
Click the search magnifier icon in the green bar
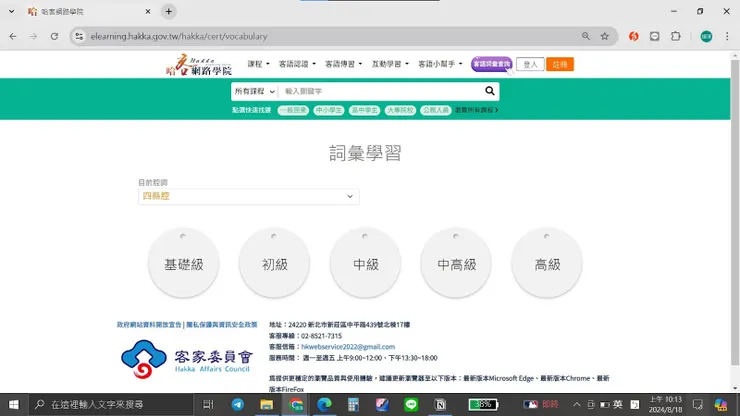click(490, 91)
